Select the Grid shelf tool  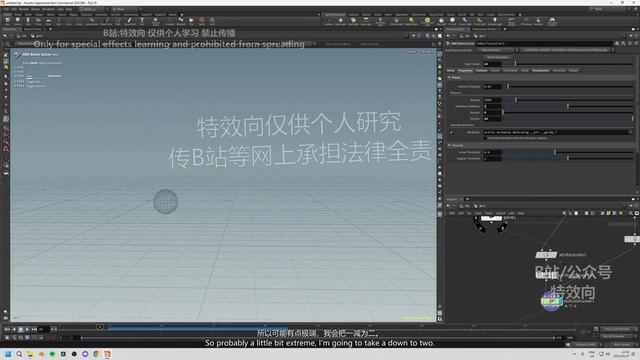pyautogui.click(x=48, y=20)
